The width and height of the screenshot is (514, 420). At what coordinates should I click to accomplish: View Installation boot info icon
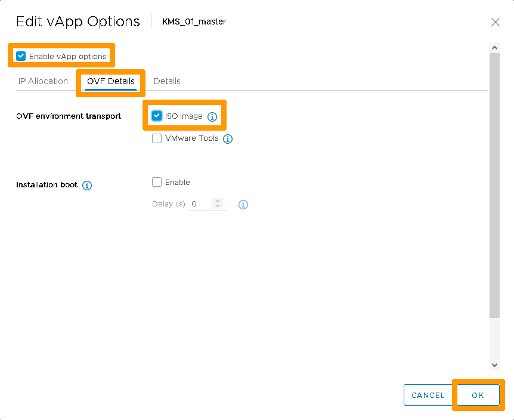click(87, 186)
